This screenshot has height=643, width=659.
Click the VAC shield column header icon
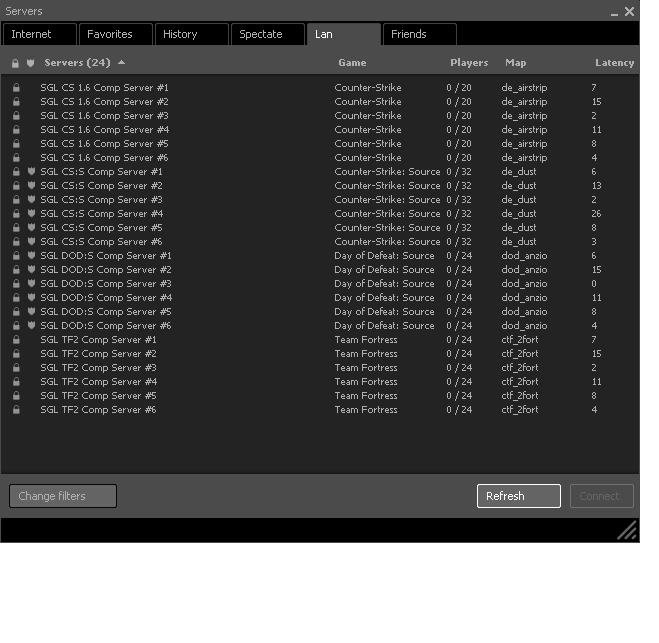point(31,63)
